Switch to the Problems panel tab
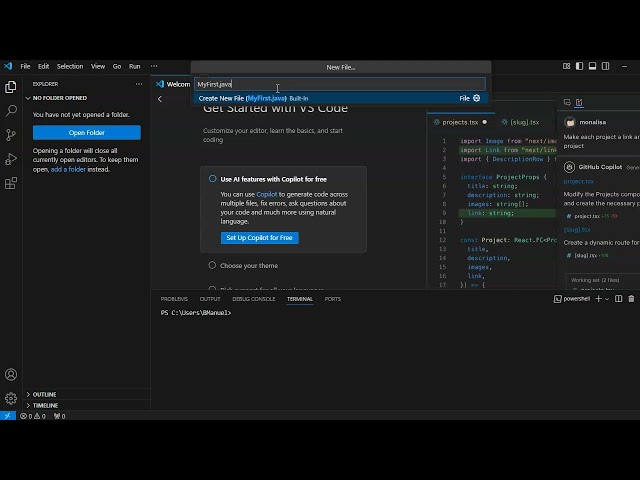Screen dimensions: 640x480 pyautogui.click(x=174, y=299)
